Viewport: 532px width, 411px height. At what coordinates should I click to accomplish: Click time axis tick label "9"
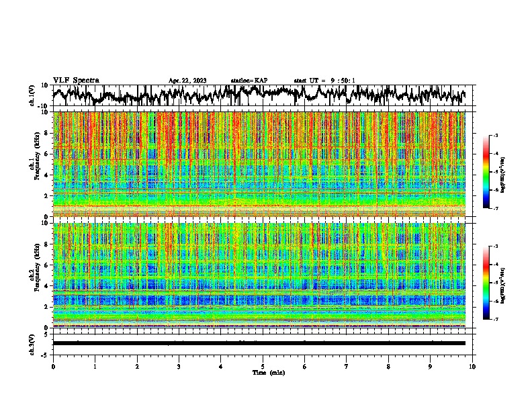[430, 367]
